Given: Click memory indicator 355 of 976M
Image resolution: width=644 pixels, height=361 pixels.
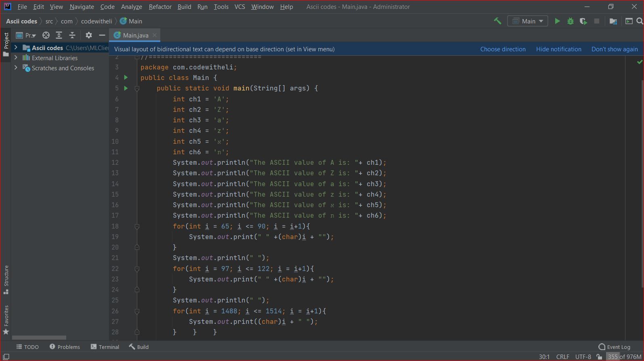Looking at the screenshot, I should point(624,357).
